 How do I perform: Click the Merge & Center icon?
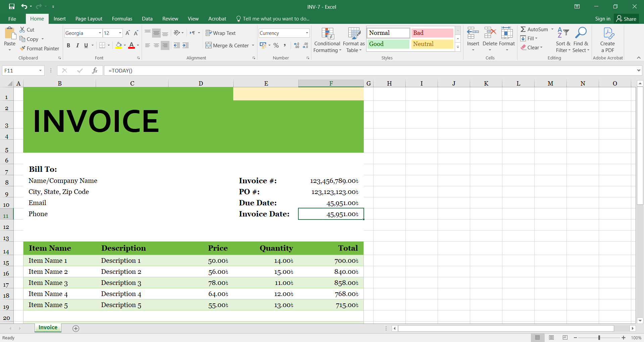(208, 45)
